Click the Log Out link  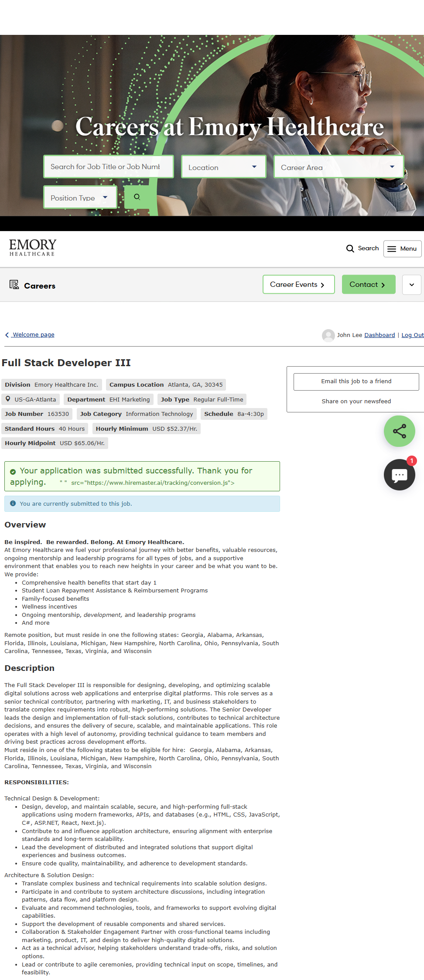point(412,335)
